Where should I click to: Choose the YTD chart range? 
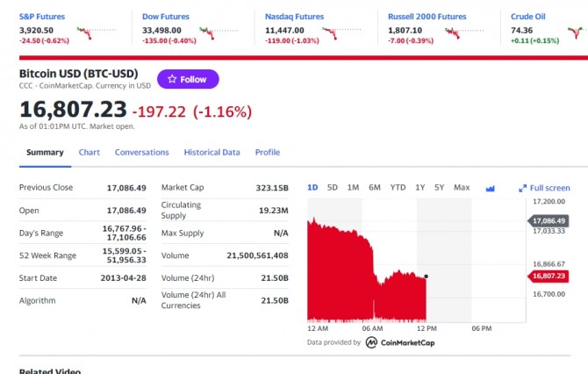click(398, 187)
